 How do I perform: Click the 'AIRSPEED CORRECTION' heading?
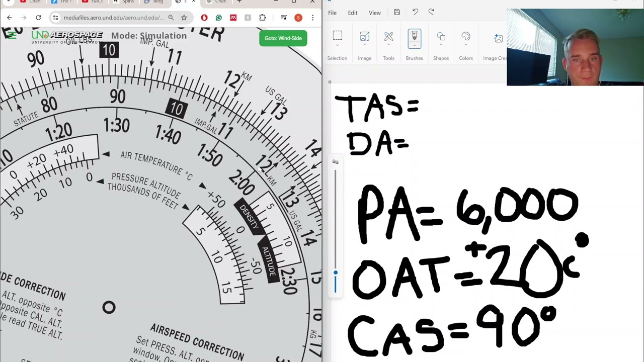(x=197, y=342)
